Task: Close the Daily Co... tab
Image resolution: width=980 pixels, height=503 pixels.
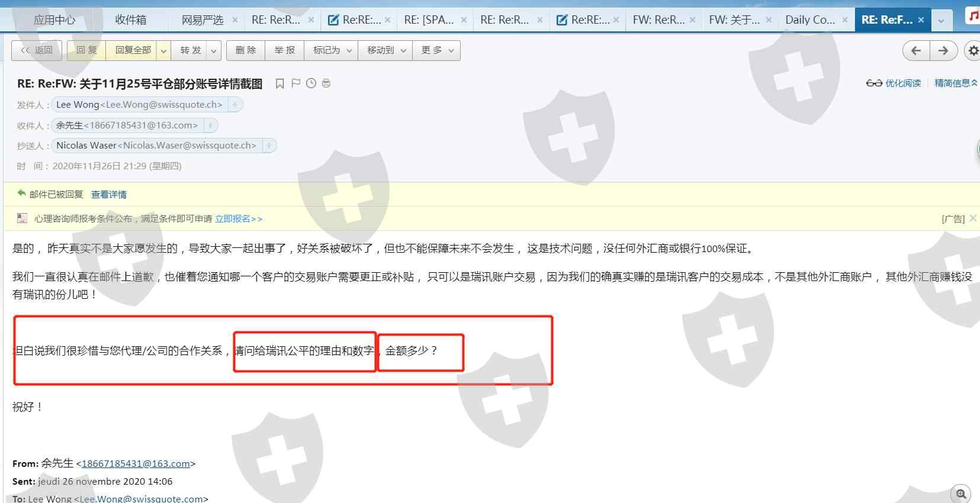Action: click(845, 20)
